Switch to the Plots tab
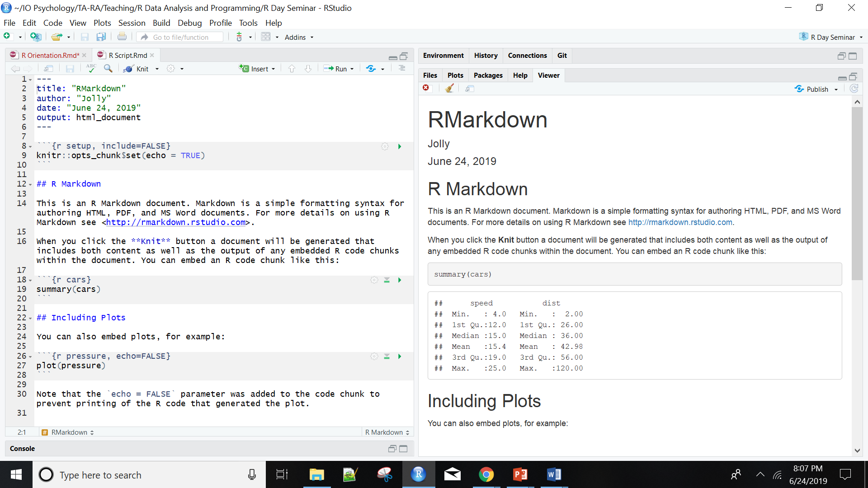Screen dimensions: 868x488 click(455, 75)
